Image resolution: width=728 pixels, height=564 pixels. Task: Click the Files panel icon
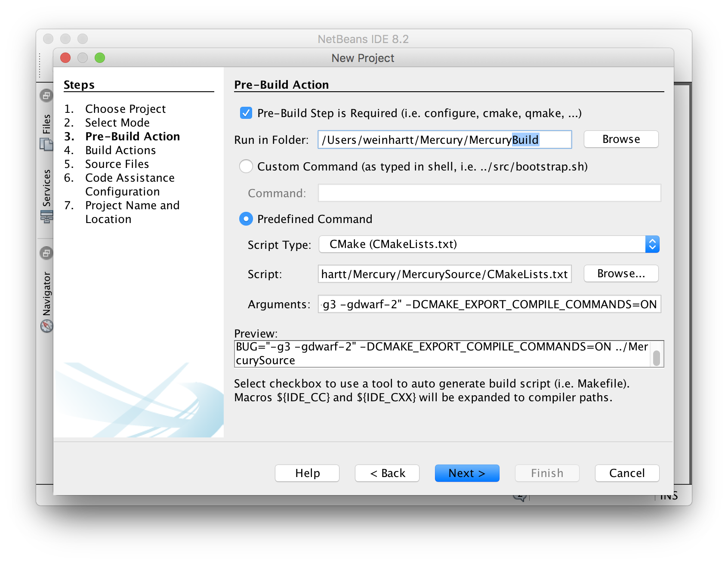tap(46, 144)
